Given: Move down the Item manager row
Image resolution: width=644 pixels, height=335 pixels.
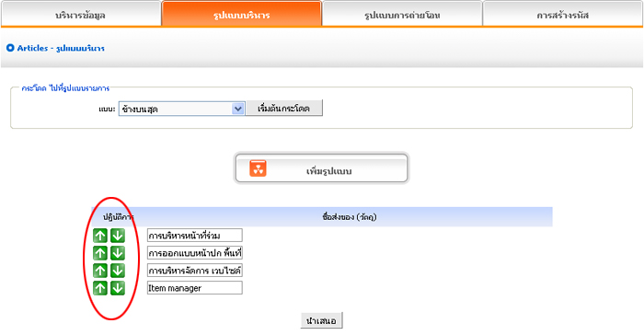Looking at the screenshot, I should pyautogui.click(x=118, y=288).
